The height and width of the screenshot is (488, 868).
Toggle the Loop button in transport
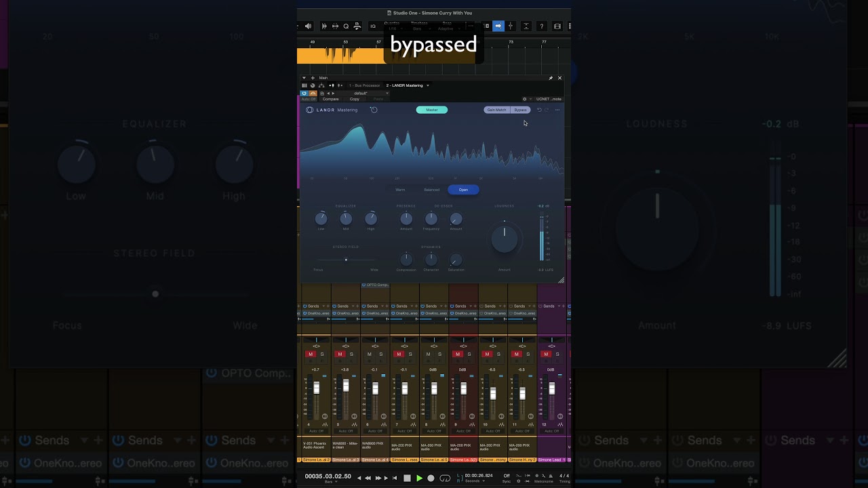(445, 478)
